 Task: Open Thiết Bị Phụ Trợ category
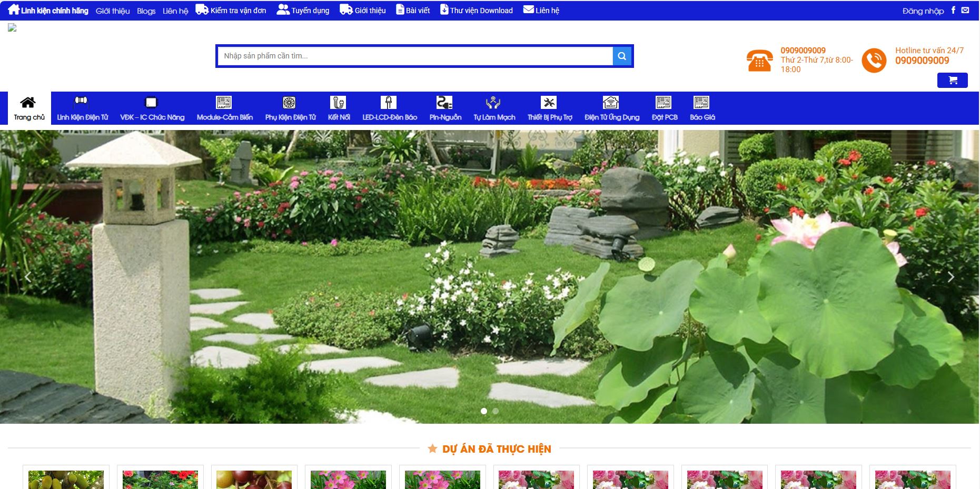pos(550,108)
